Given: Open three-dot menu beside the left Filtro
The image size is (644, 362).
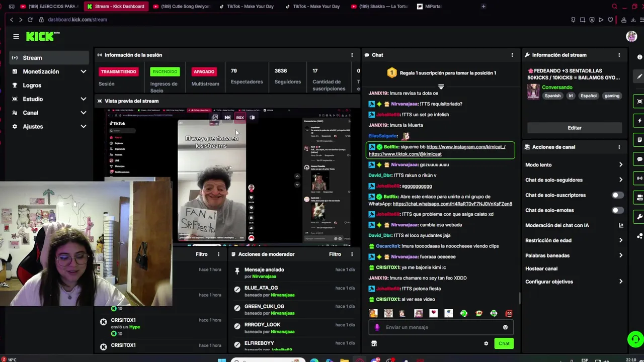Looking at the screenshot, I should click(218, 254).
